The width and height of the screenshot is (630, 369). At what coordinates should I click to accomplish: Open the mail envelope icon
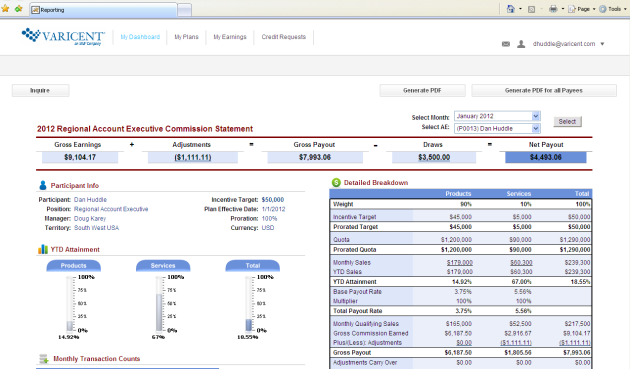[506, 44]
